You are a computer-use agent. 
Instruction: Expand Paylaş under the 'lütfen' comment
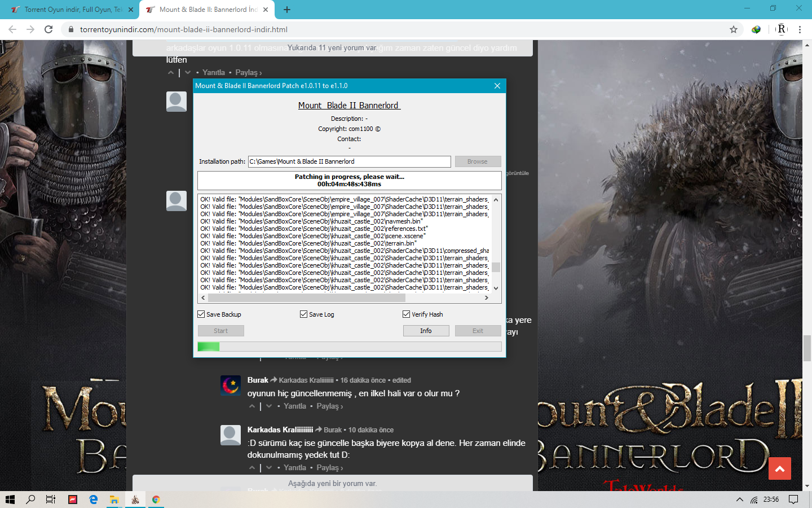click(249, 72)
